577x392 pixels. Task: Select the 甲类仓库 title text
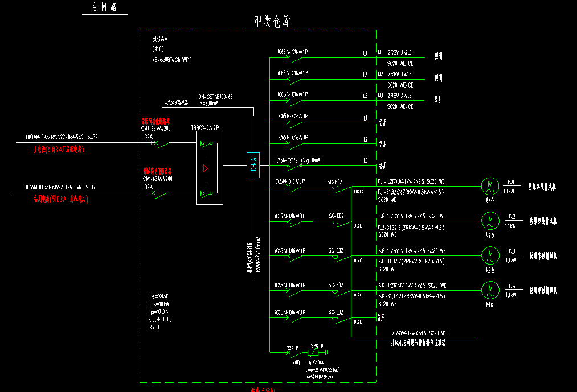(x=272, y=21)
